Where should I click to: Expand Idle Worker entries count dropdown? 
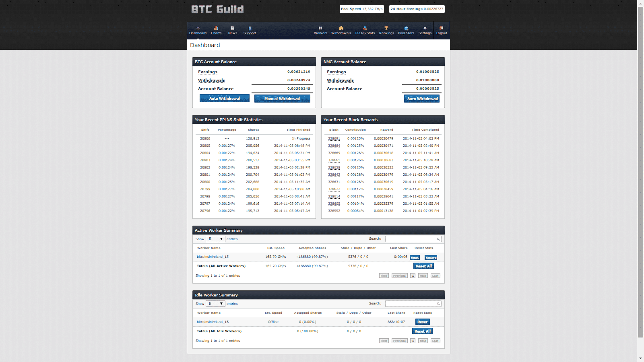[215, 304]
